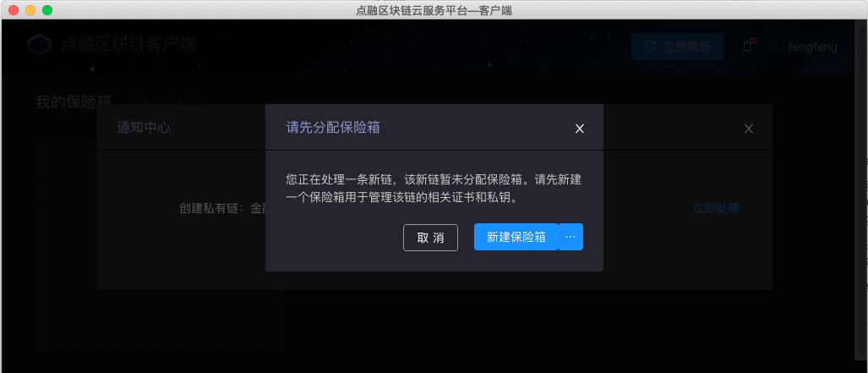Click the 我的保险箱 page heading
The width and height of the screenshot is (868, 373).
74,102
